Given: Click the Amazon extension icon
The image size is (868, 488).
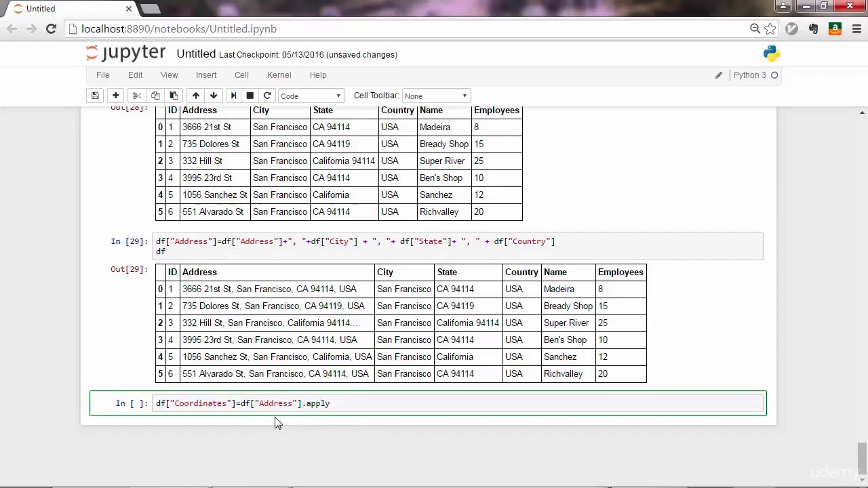Looking at the screenshot, I should [835, 28].
